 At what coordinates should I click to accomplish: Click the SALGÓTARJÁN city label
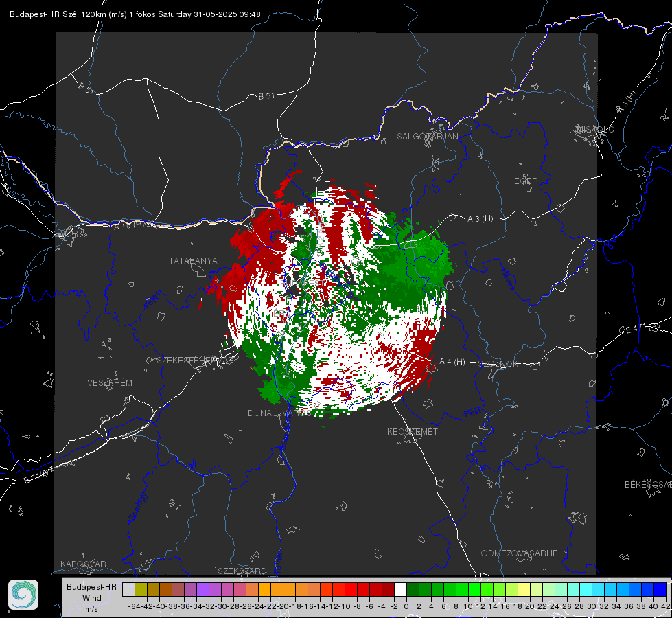427,137
